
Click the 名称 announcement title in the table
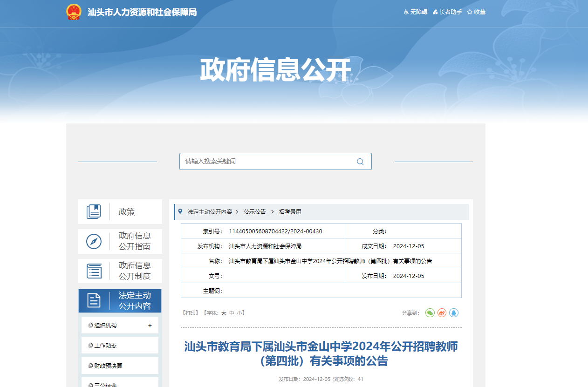coord(330,261)
